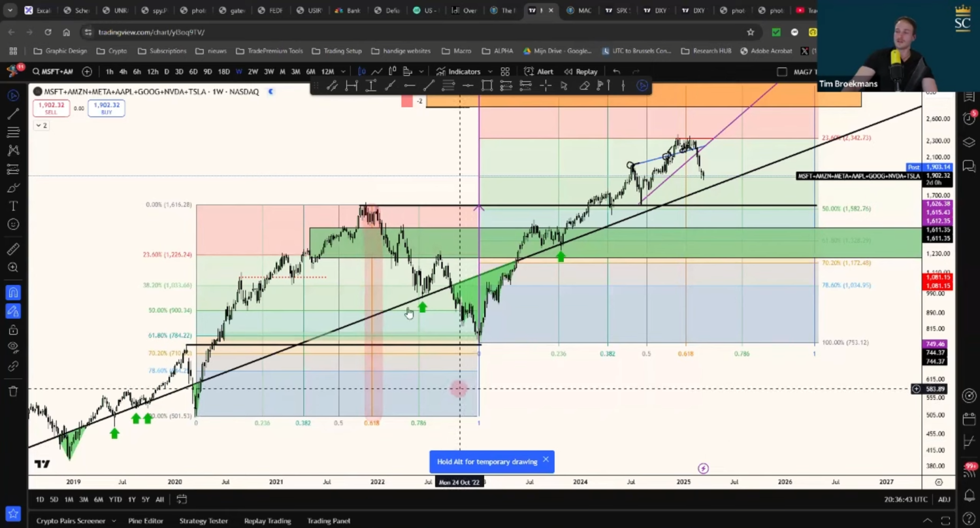Select the brush drawing tool
980x528 pixels.
click(x=12, y=188)
